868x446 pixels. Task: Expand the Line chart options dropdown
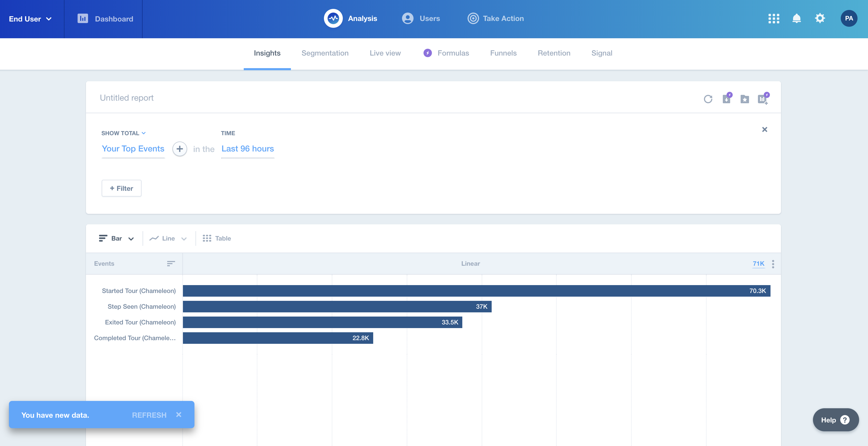click(x=184, y=238)
